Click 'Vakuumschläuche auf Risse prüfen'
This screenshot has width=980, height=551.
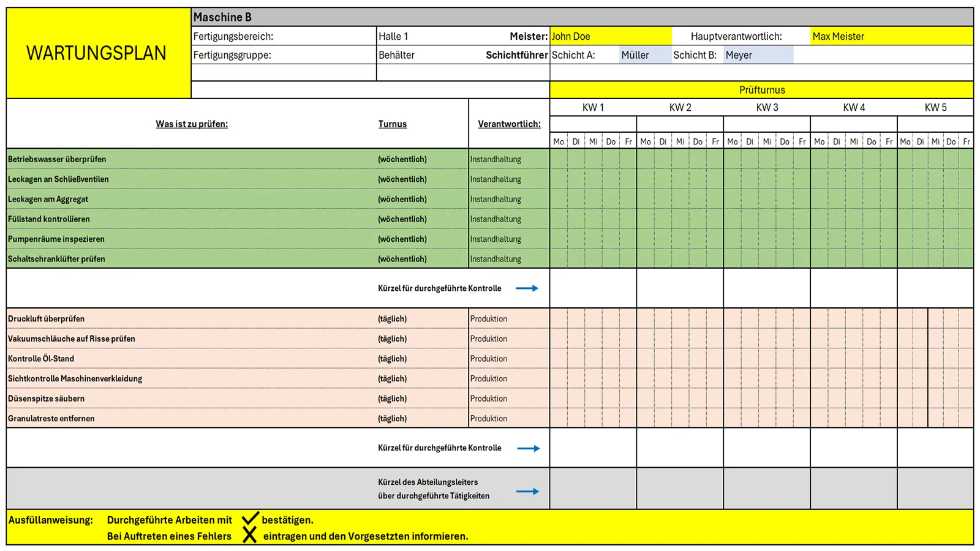72,339
